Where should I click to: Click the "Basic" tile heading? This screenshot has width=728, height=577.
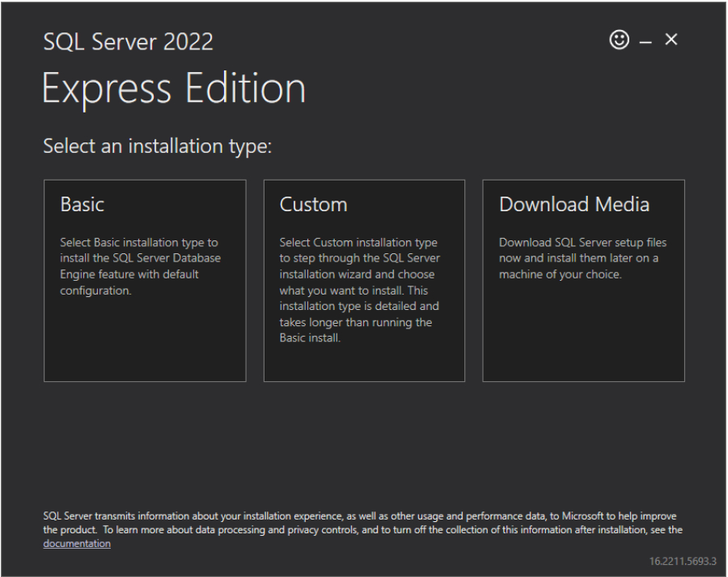click(x=83, y=205)
